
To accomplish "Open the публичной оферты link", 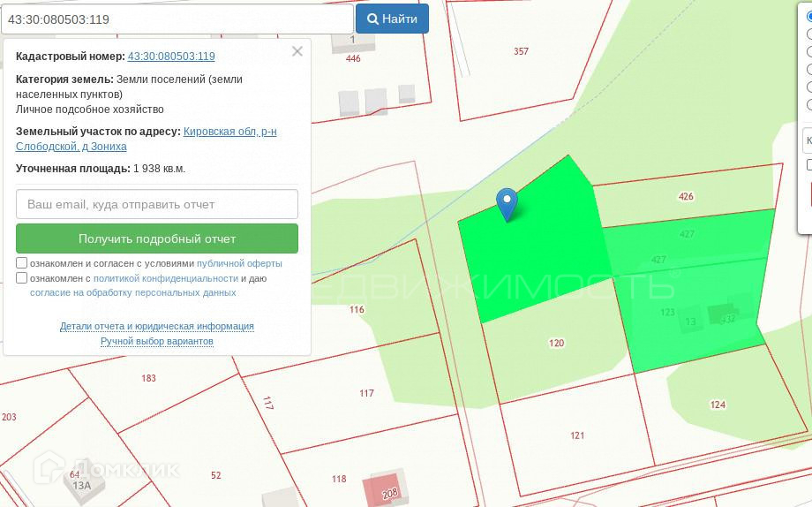I will tap(239, 263).
